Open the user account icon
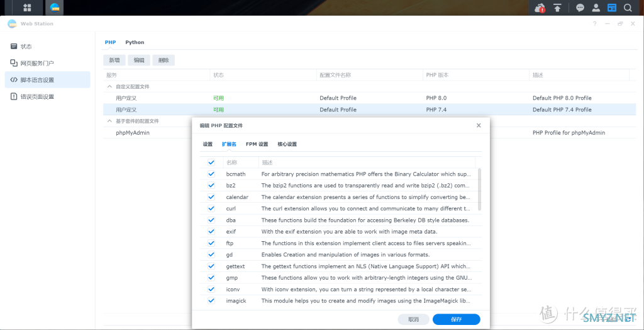Screen dimensions: 644x330 [596, 8]
